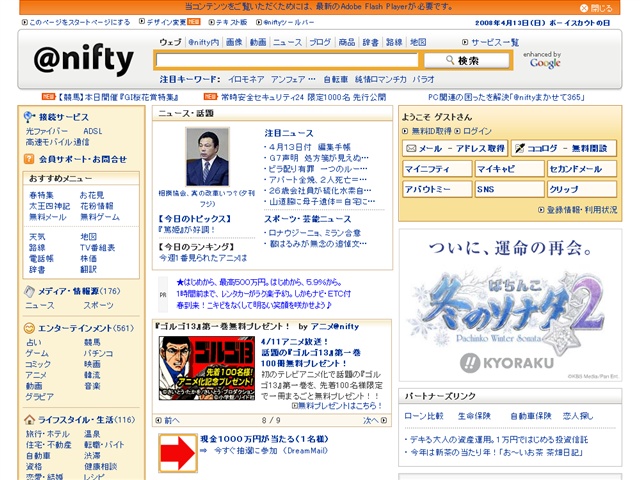Open the グラビア entertainment link
Viewport: 640px width, 480px height.
(x=40, y=396)
